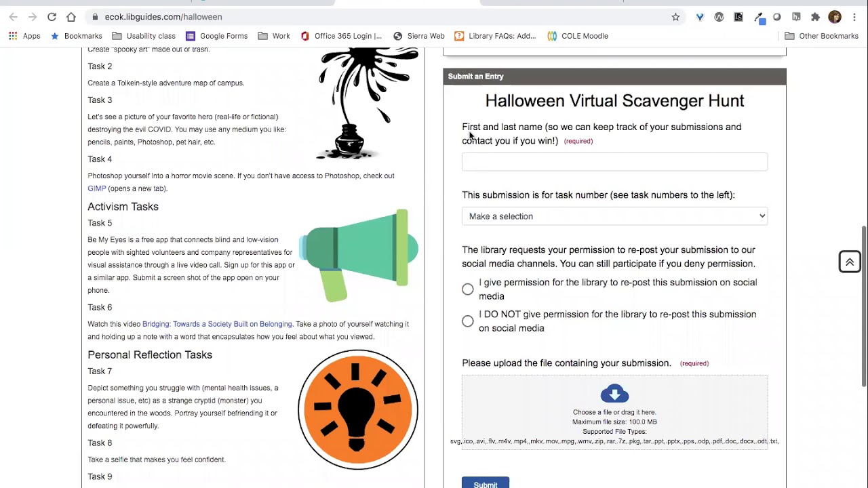Click the Task 5 label

click(x=100, y=223)
